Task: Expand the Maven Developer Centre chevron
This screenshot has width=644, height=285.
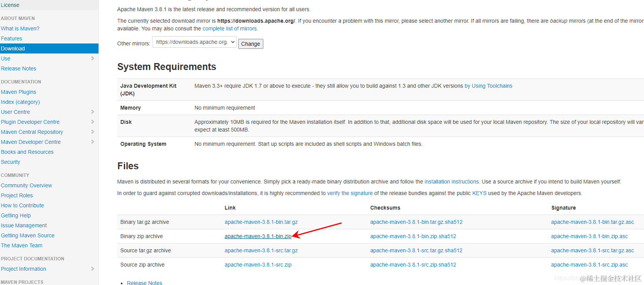Action: click(x=92, y=142)
